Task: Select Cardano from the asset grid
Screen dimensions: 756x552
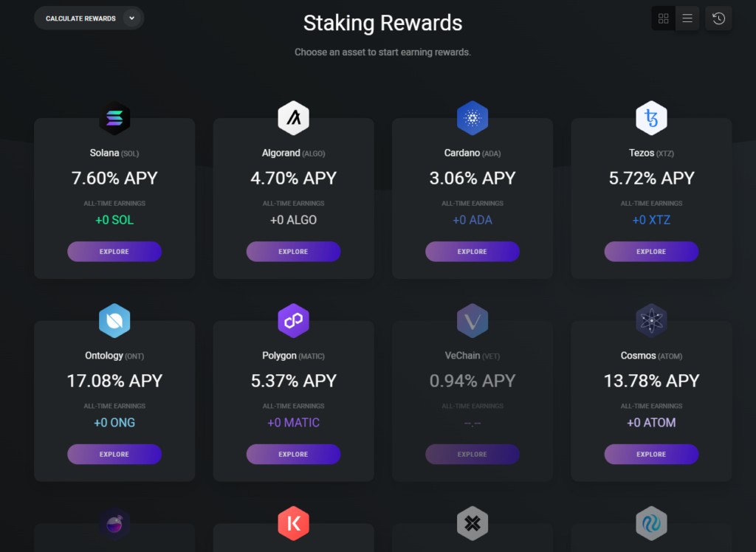Action: pyautogui.click(x=472, y=197)
